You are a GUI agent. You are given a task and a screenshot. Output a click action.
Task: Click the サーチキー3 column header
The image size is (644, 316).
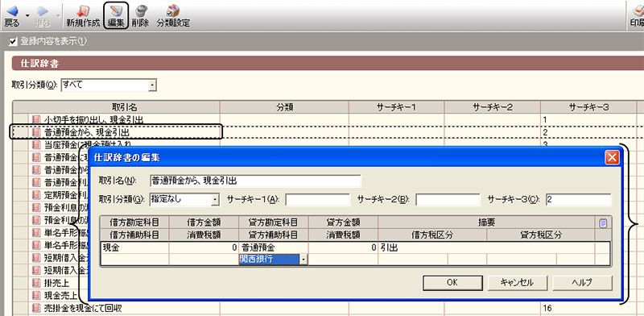(588, 107)
